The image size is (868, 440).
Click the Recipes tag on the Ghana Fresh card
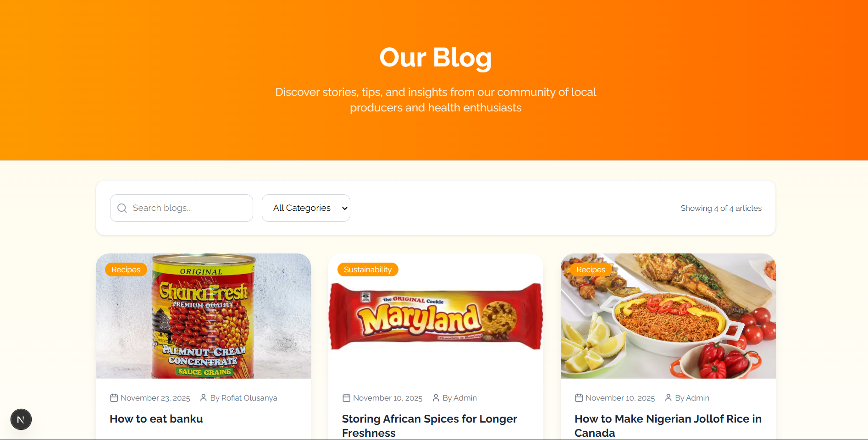[x=126, y=269]
